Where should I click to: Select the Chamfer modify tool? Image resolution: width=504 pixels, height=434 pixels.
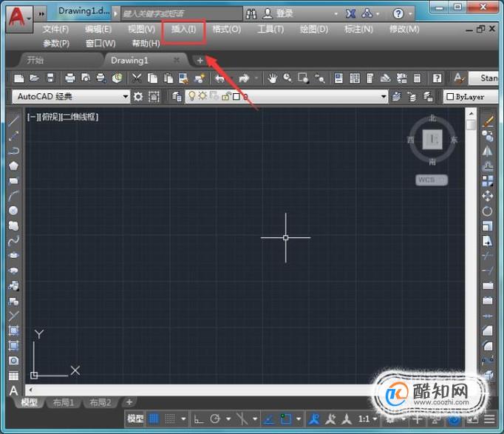coord(488,330)
